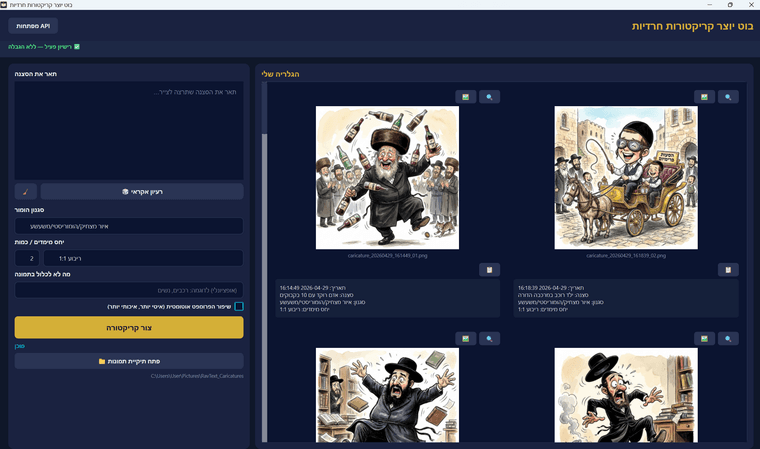
Task: Click the random idea button with dice
Action: pos(141,191)
